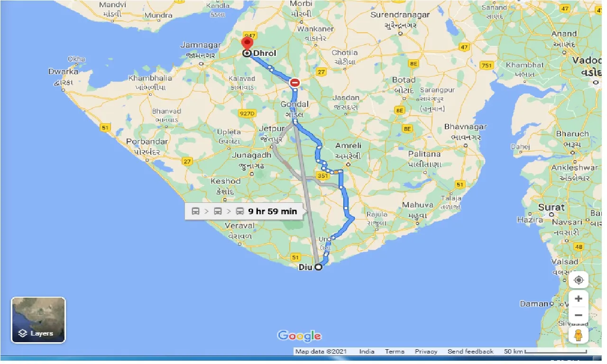Click the Google logo

[x=298, y=336]
